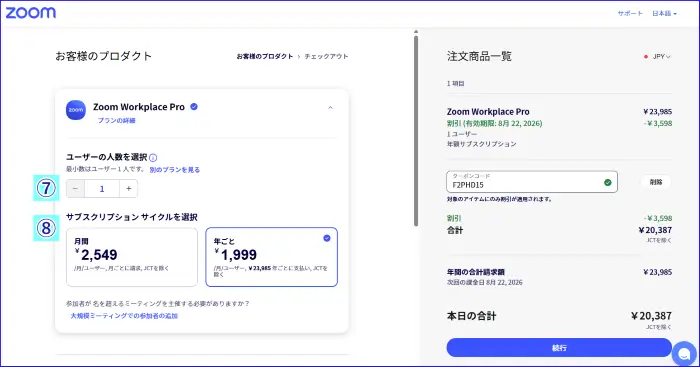Open the chat bubble help icon

(x=684, y=353)
